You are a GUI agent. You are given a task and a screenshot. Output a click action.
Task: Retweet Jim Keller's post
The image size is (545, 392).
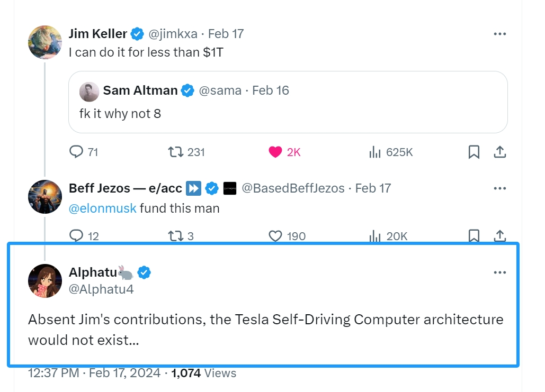[175, 152]
